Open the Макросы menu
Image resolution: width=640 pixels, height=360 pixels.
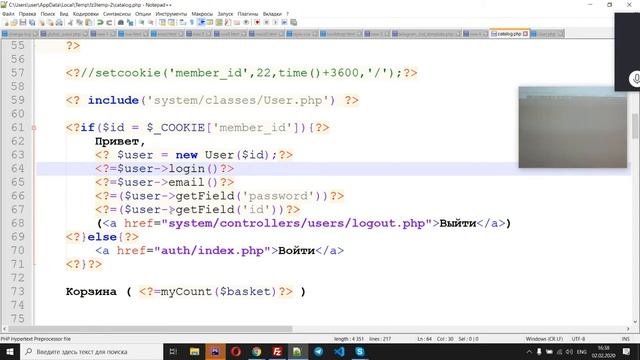click(x=202, y=14)
